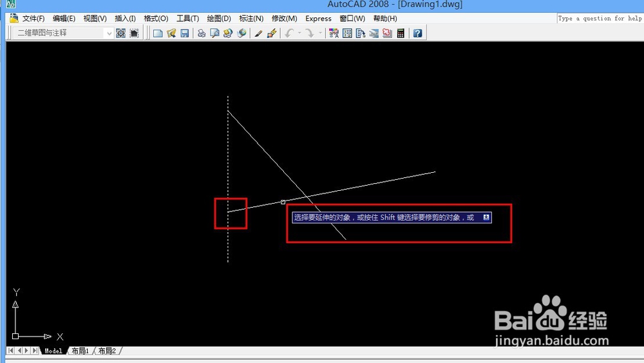Click the Match Properties brush icon
The height and width of the screenshot is (363, 644).
(x=258, y=34)
